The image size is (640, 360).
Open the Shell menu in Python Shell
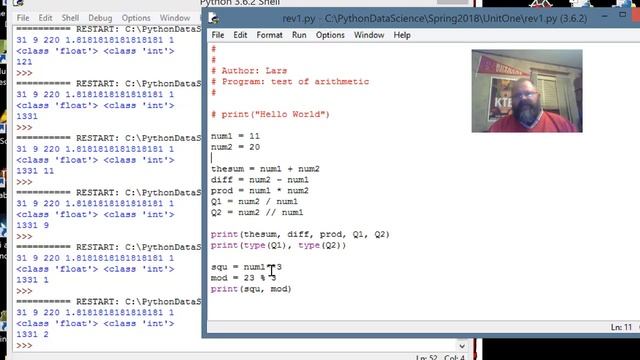pos(70,18)
